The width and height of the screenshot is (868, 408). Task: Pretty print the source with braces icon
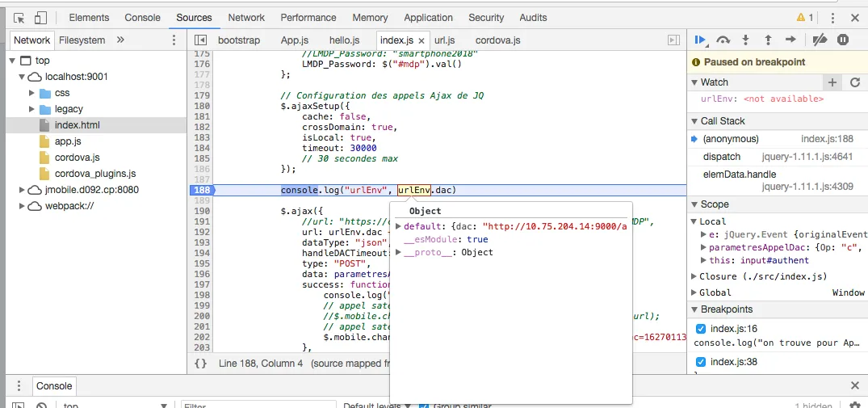point(201,363)
